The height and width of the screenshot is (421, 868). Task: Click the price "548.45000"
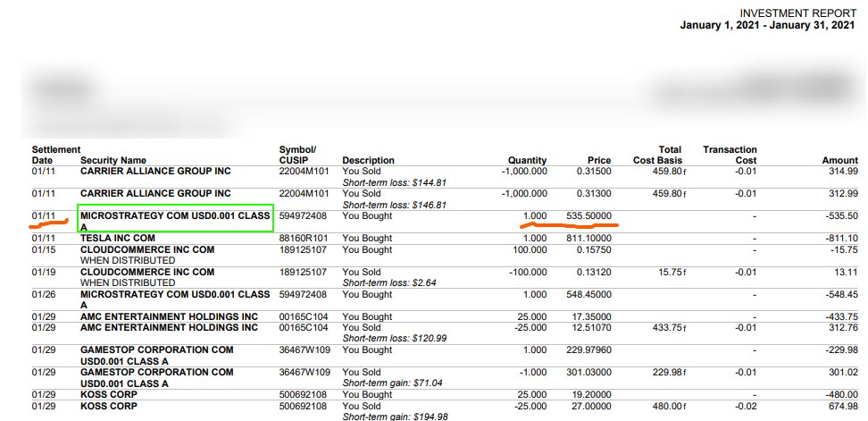pos(589,295)
